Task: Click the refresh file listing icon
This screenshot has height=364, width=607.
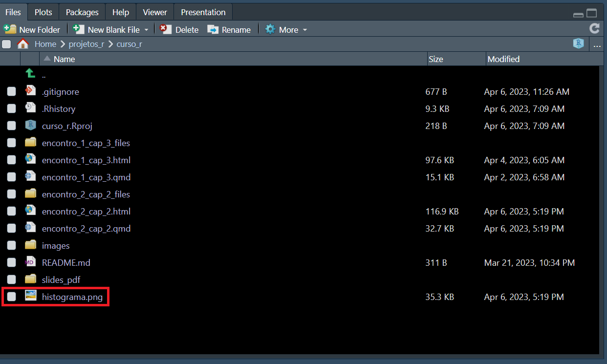Action: coord(594,29)
